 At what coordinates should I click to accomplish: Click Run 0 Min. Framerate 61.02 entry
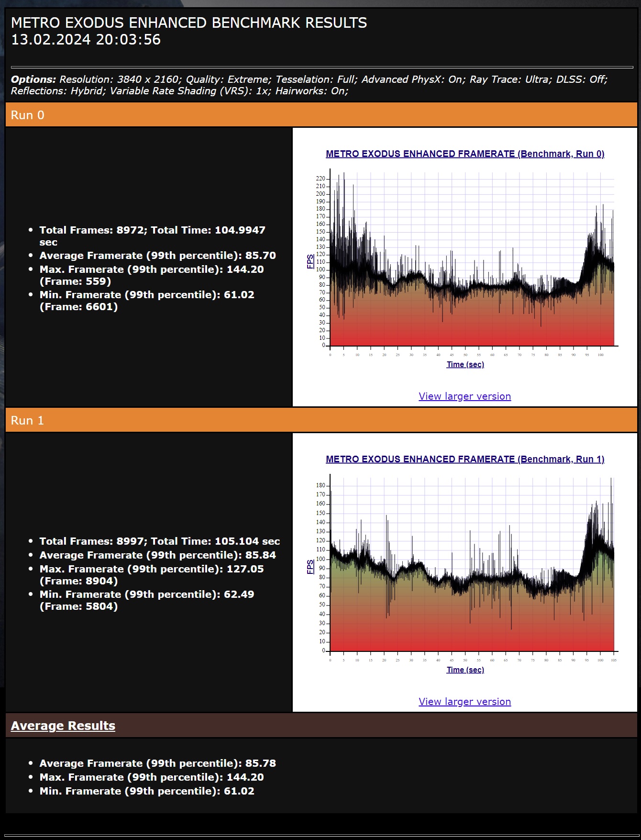pos(147,301)
